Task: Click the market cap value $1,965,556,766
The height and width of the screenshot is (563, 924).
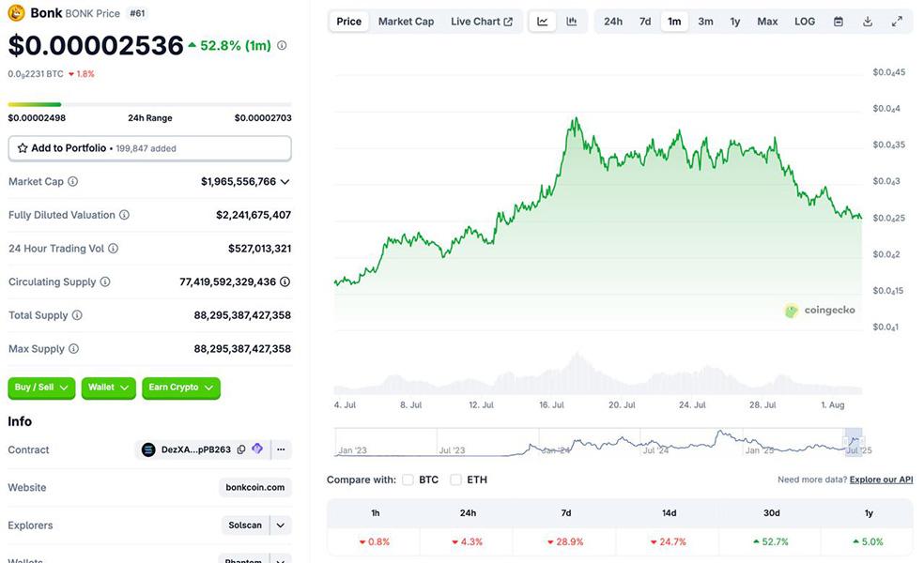Action: coord(239,181)
